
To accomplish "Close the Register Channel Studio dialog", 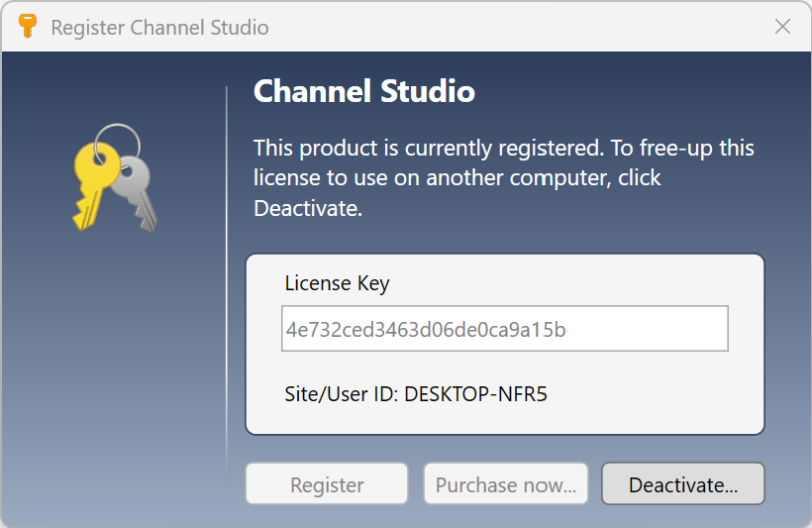I will pyautogui.click(x=782, y=27).
